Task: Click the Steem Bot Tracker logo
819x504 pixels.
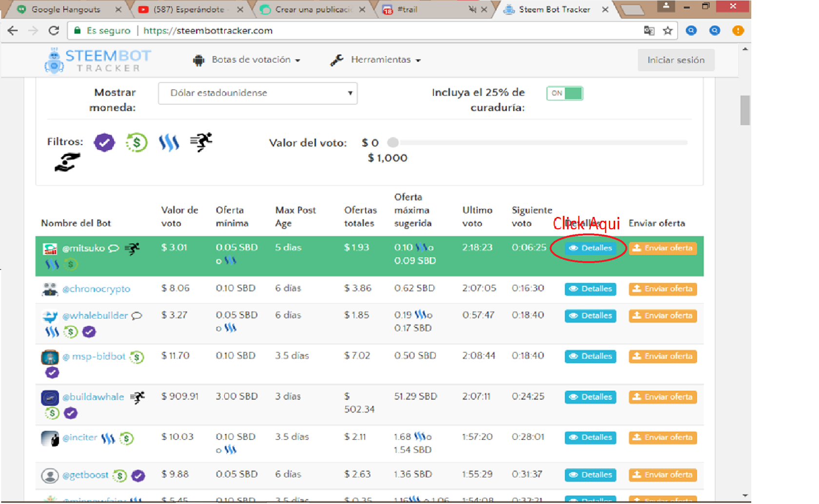Action: (x=98, y=60)
